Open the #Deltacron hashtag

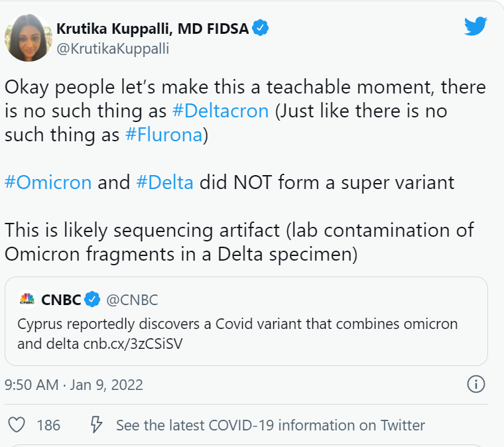click(220, 111)
